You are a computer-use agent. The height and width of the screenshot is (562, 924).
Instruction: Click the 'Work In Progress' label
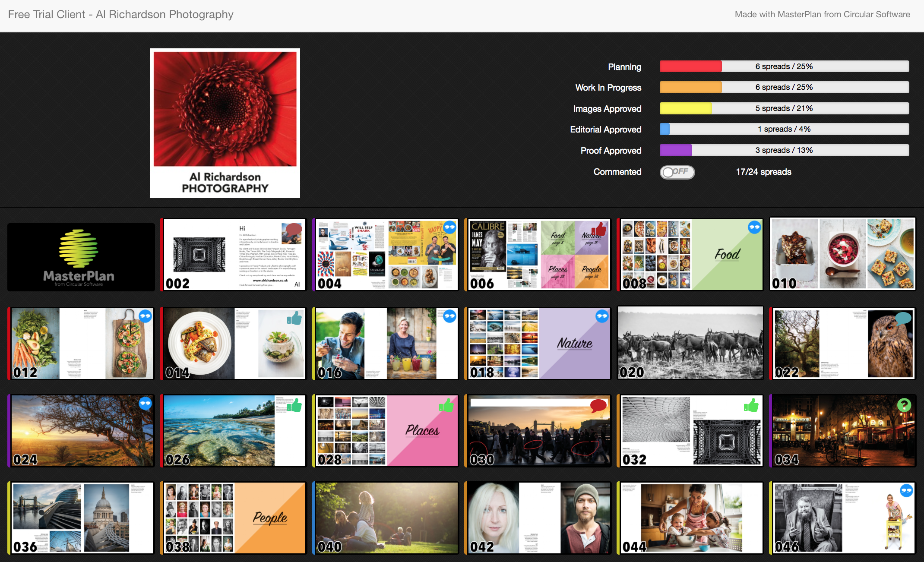(608, 88)
